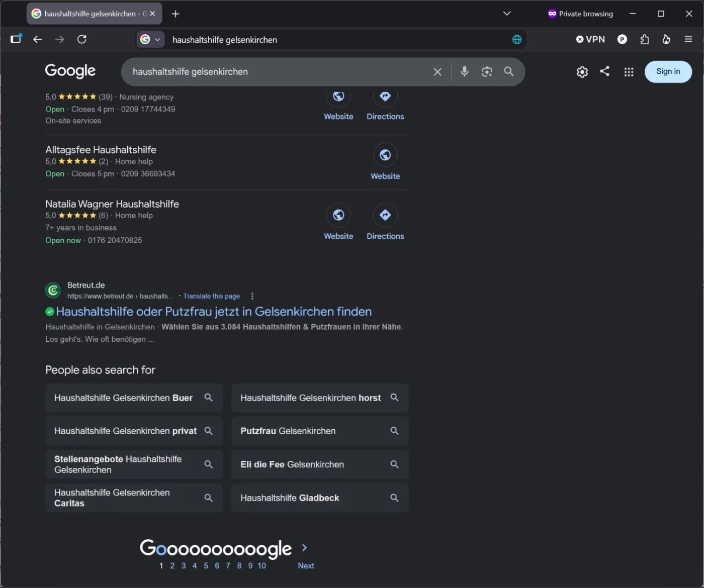This screenshot has width=704, height=588.
Task: Close the haushaltshilfe gelsenkirchen tab
Action: pyautogui.click(x=152, y=14)
